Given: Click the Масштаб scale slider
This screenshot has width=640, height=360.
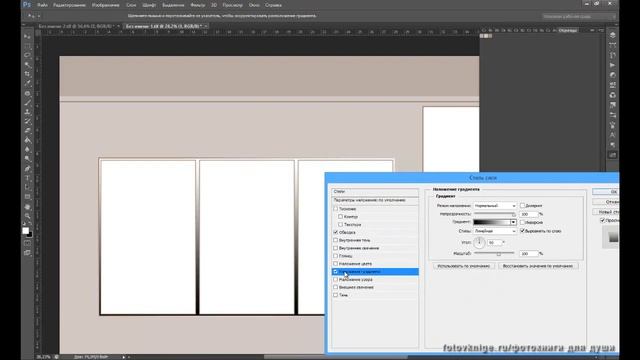Looking at the screenshot, I should (x=494, y=253).
